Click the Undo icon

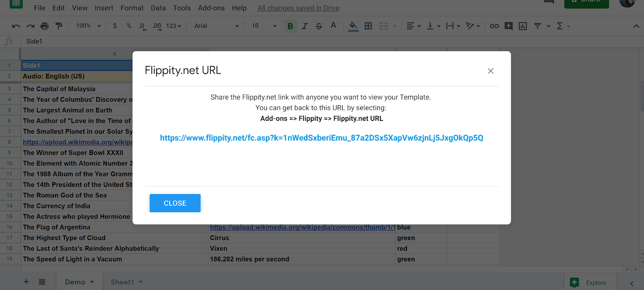16,26
